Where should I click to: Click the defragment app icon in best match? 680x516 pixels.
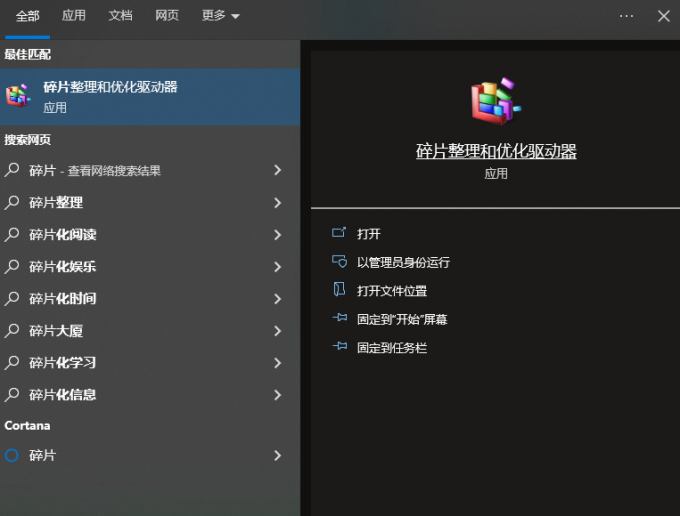pos(17,96)
